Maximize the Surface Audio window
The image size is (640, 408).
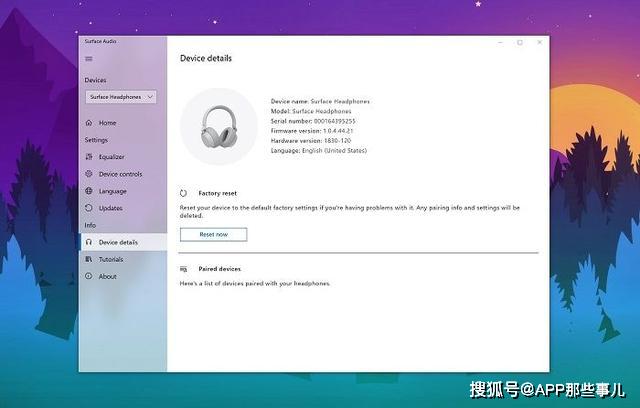(x=520, y=42)
